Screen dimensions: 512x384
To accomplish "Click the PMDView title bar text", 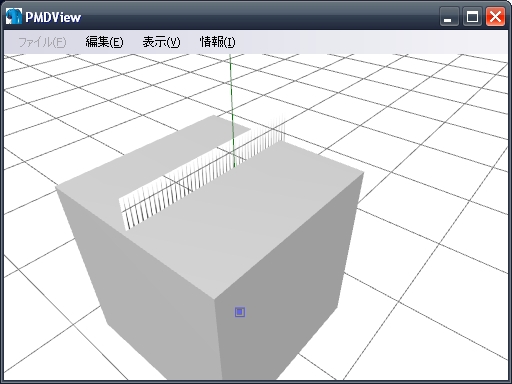I will pos(53,17).
